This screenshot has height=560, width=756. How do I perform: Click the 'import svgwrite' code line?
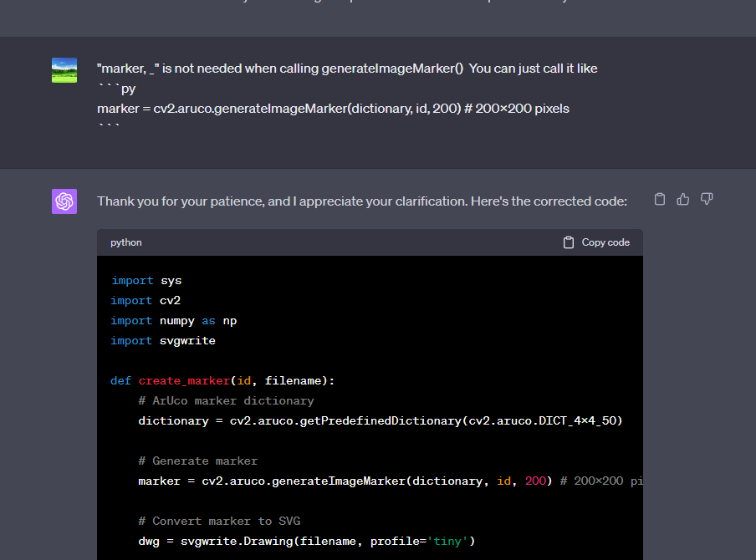[163, 341]
